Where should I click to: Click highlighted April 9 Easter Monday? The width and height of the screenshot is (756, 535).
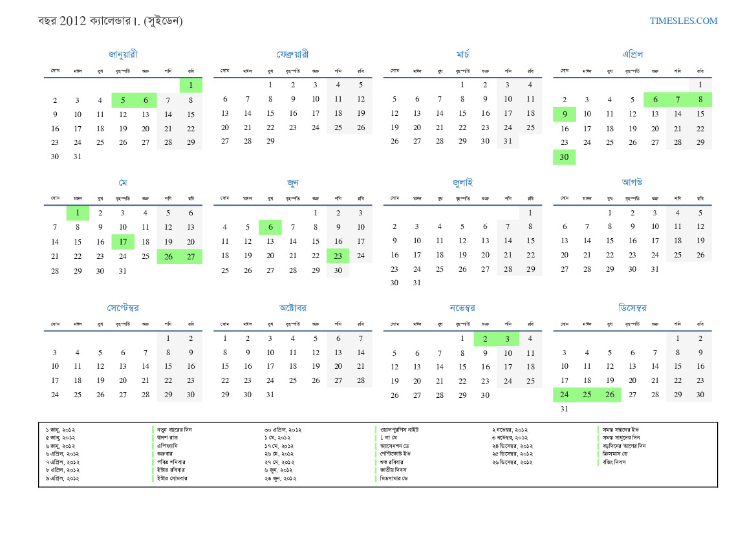(x=564, y=115)
